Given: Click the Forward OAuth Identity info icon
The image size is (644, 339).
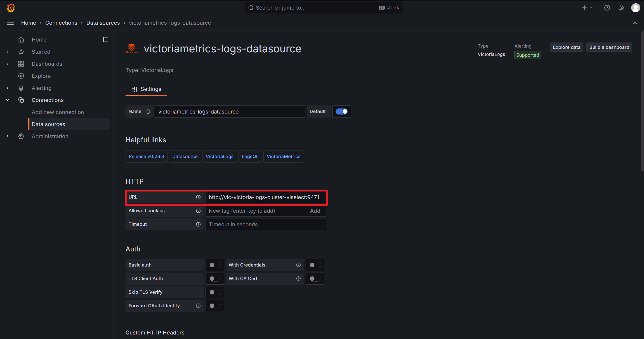Looking at the screenshot, I should pos(198,306).
